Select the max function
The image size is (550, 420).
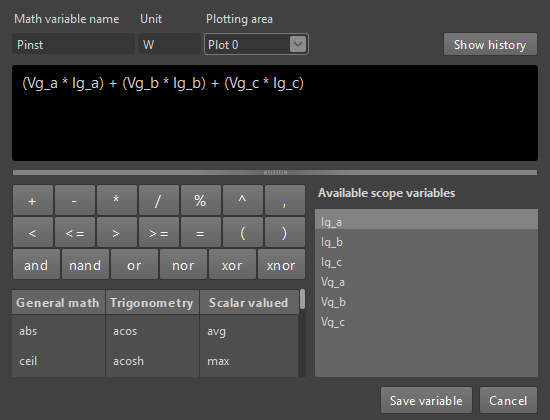pyautogui.click(x=249, y=361)
